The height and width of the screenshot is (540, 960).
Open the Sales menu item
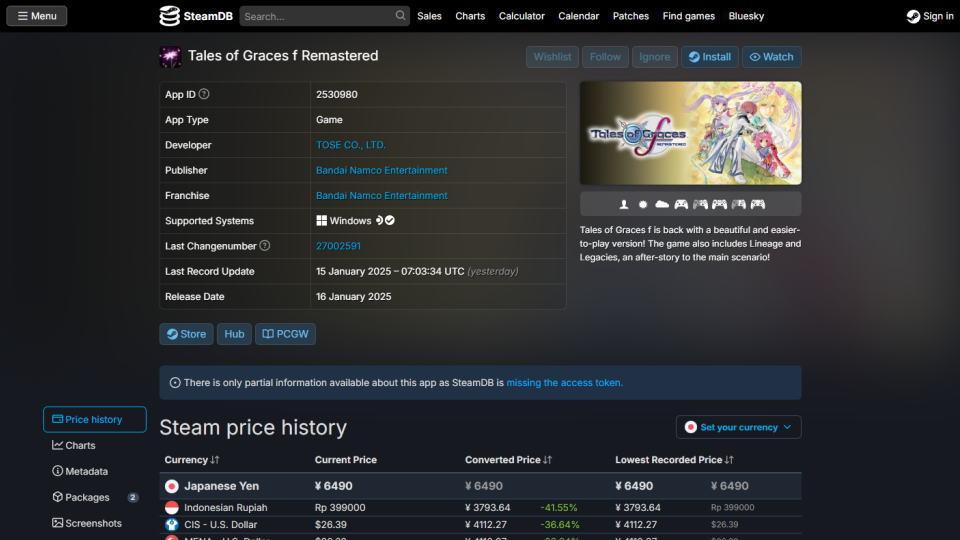(429, 16)
